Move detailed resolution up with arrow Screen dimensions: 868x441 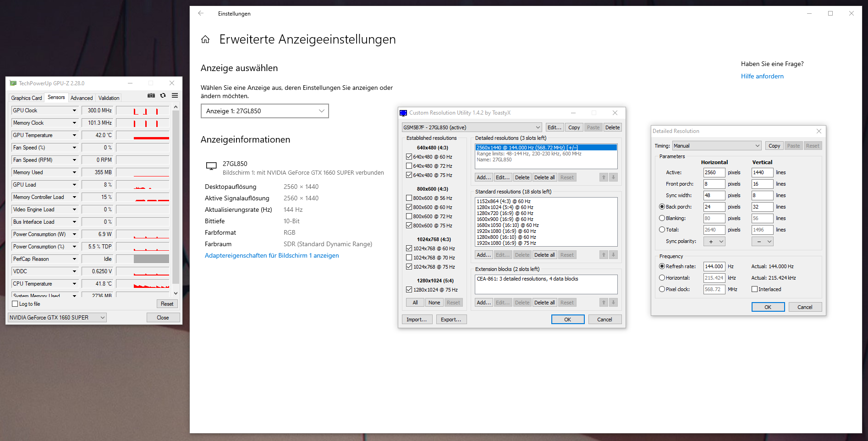pyautogui.click(x=604, y=177)
